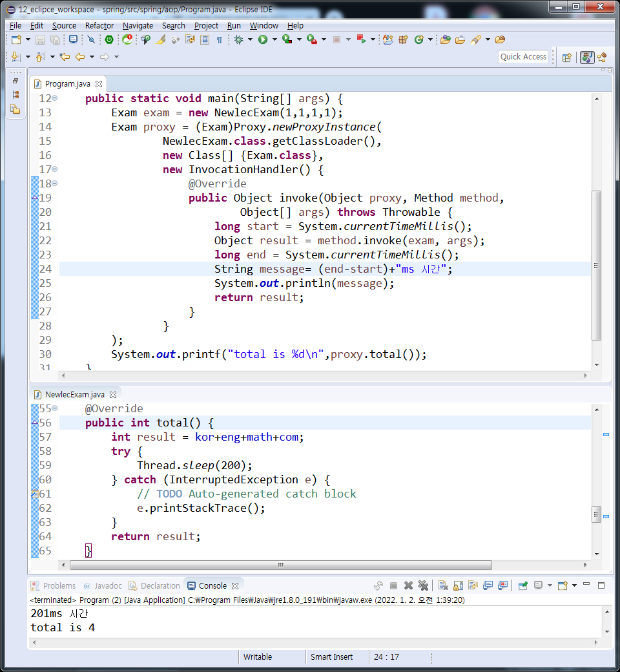The image size is (620, 672).
Task: Open the Display Selected Console dropdown
Action: [x=550, y=585]
